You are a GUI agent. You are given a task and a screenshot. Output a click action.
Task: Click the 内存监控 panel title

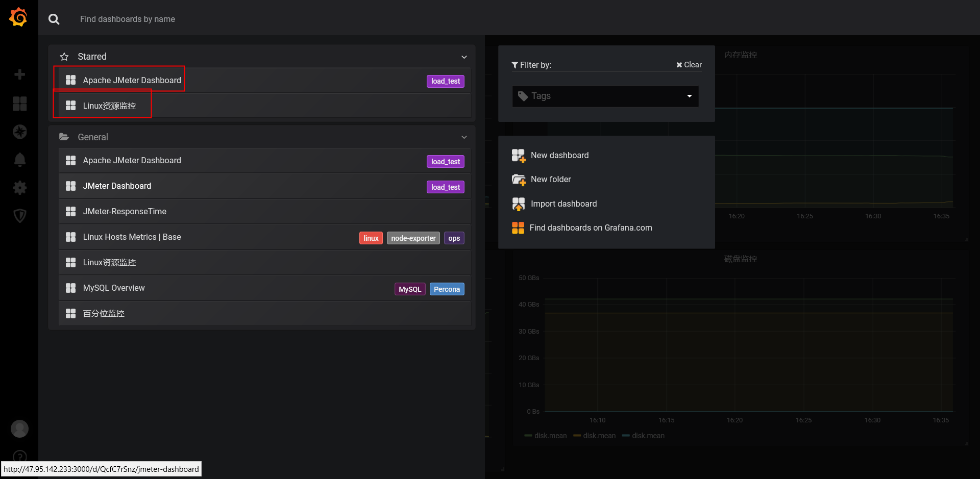(741, 55)
